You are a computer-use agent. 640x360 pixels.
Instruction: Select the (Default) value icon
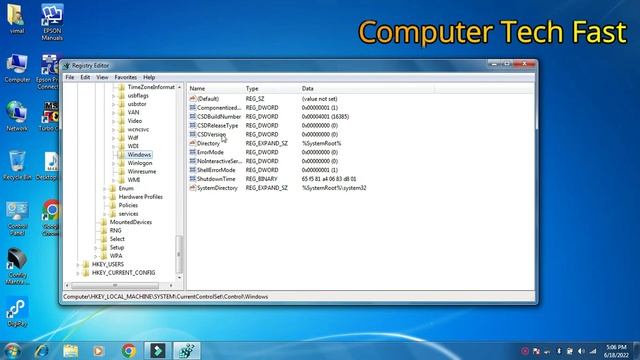tap(193, 99)
